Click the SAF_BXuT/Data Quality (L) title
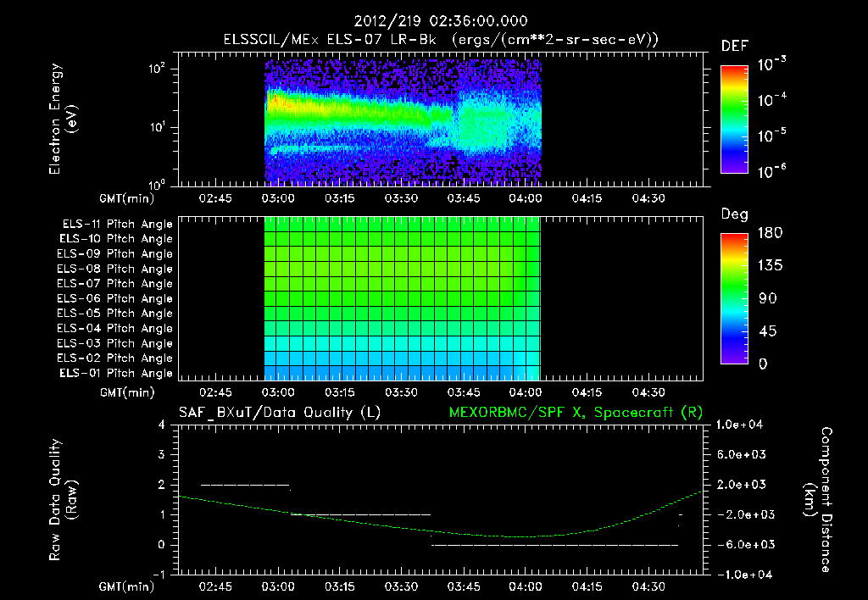Viewport: 868px width, 600px height. coord(280,413)
